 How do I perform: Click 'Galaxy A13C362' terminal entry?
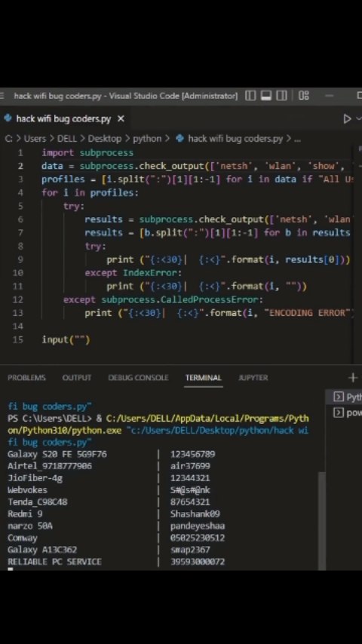pyautogui.click(x=42, y=550)
